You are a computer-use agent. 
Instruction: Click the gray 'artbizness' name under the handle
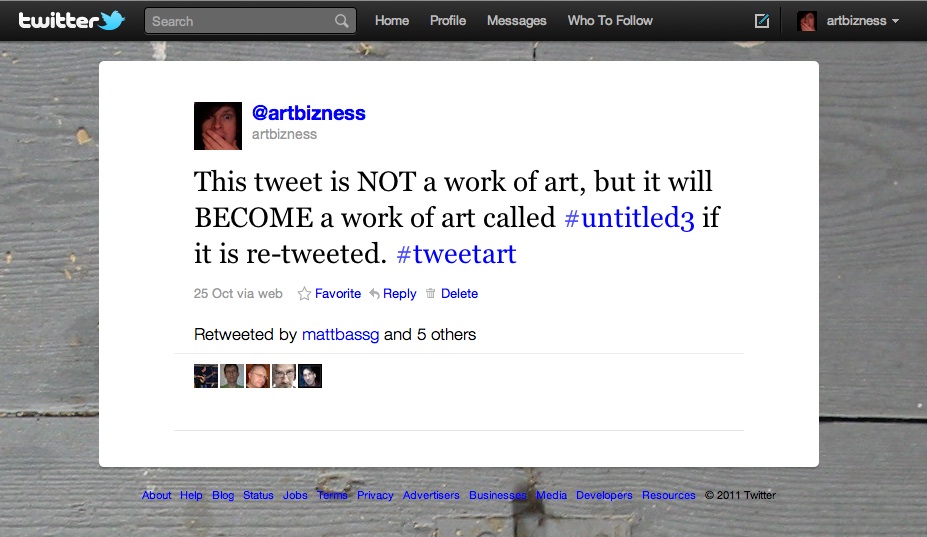[284, 134]
